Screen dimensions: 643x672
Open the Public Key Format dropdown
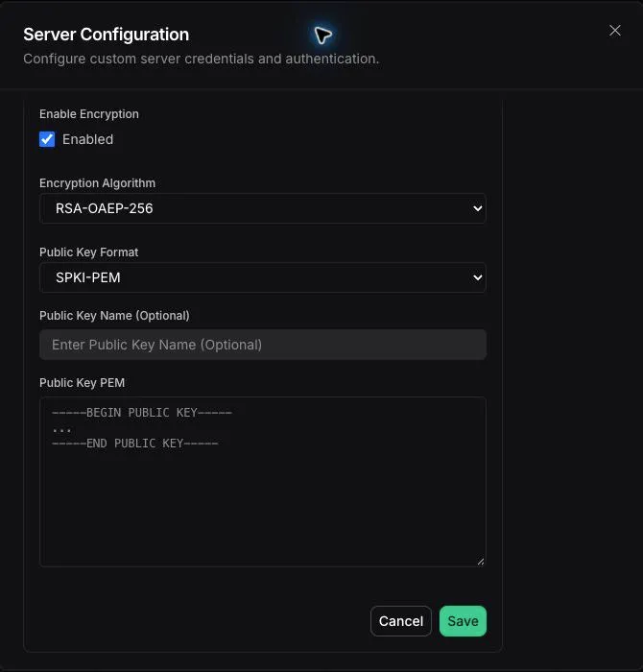[263, 277]
